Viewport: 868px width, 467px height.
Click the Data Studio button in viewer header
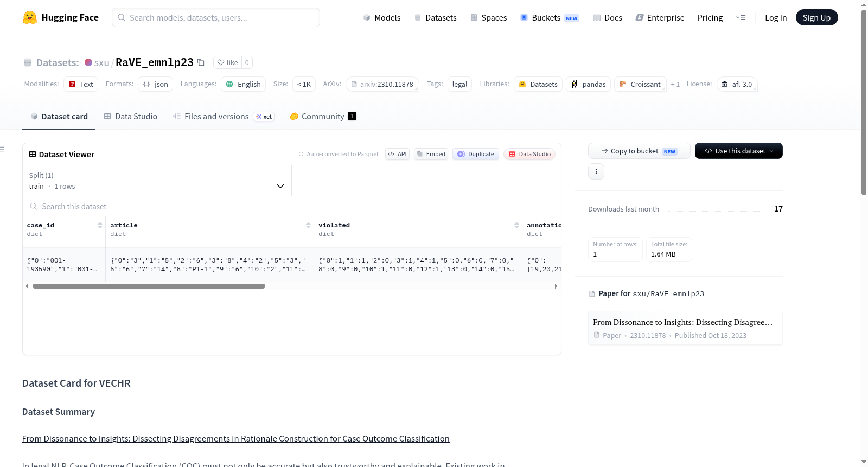pos(529,154)
